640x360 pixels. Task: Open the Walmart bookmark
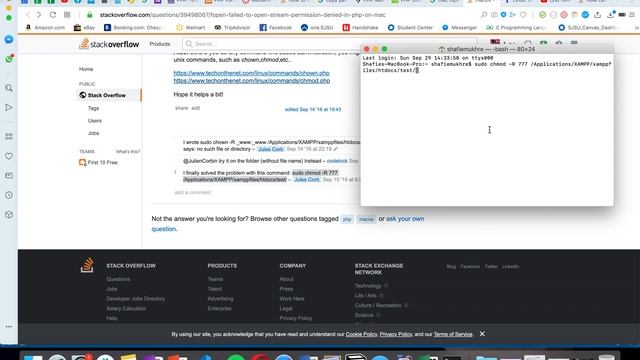pos(191,27)
